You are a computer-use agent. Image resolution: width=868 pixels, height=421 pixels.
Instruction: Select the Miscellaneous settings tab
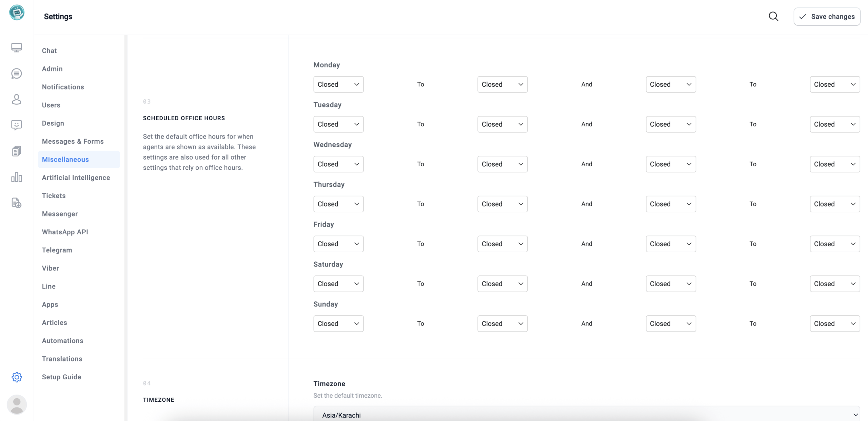coord(79,160)
